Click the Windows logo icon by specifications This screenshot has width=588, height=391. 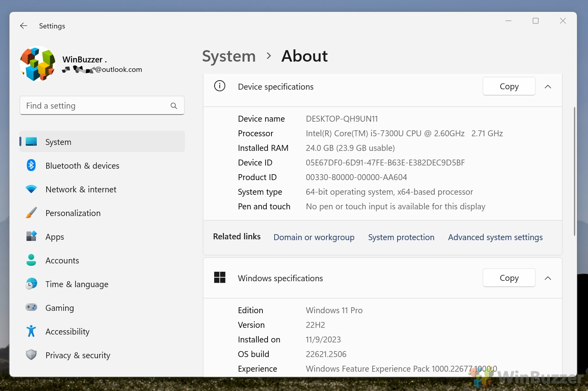(220, 277)
